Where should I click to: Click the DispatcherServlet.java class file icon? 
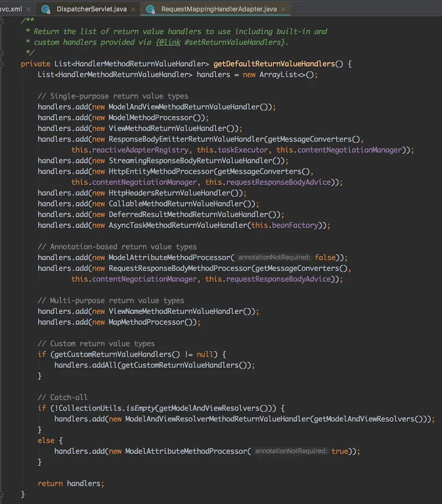46,9
